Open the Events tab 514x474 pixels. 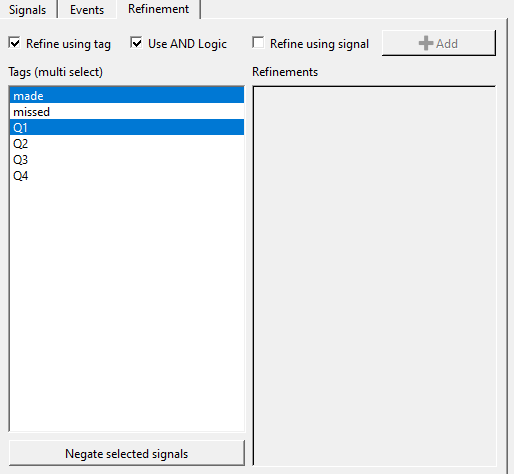pos(87,10)
